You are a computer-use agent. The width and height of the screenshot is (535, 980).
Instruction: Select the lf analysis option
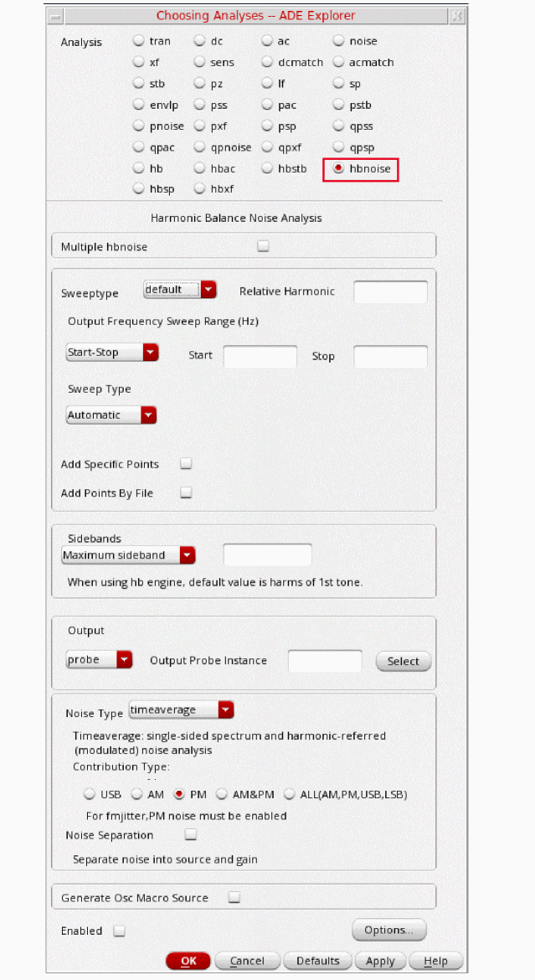[268, 83]
